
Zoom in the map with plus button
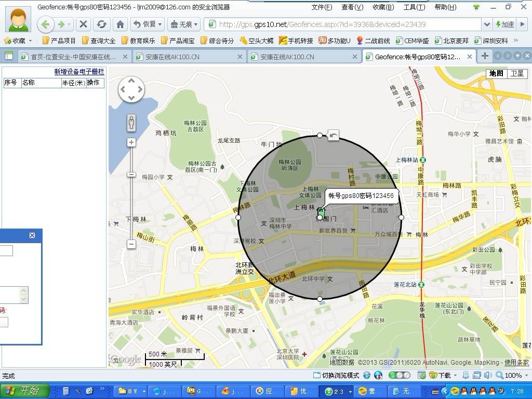point(131,142)
